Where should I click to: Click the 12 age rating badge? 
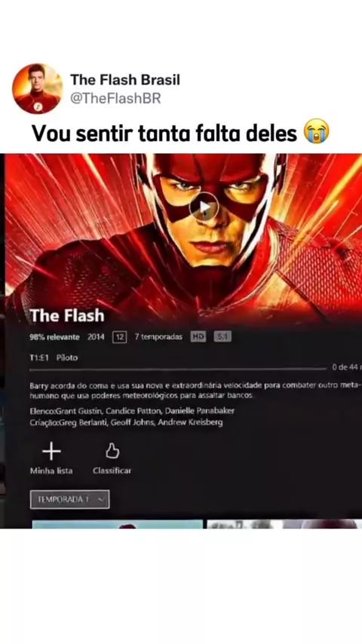(120, 337)
